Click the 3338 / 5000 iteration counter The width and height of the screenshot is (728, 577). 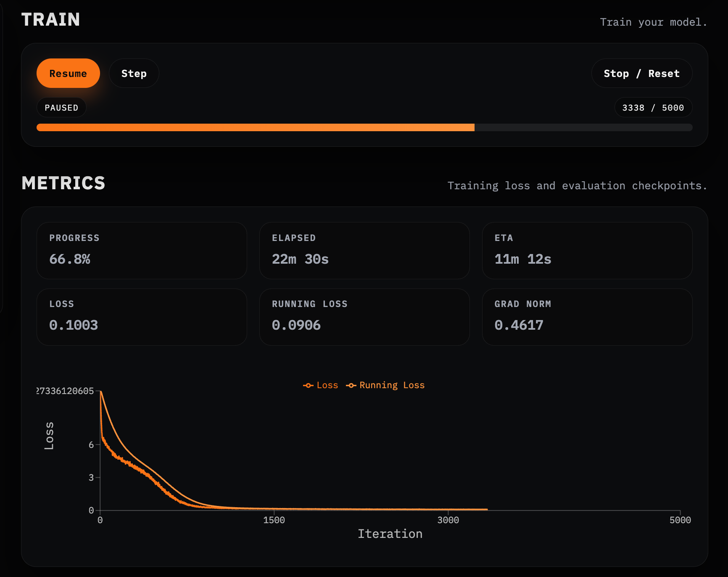click(653, 108)
